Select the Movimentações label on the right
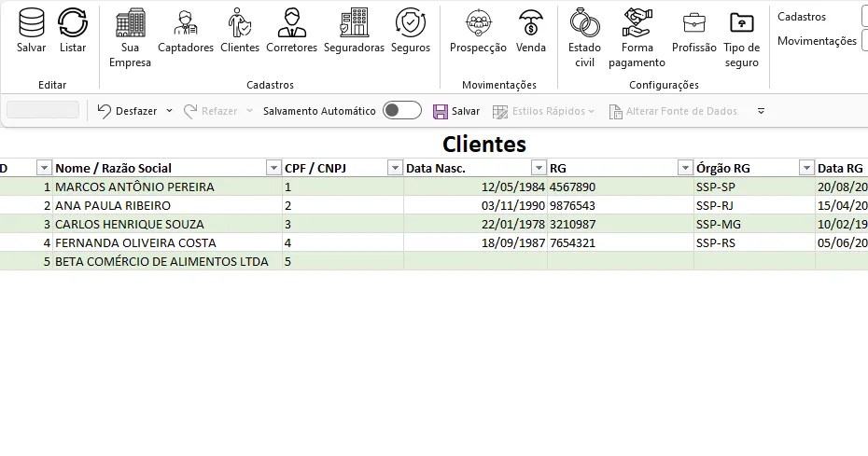Image resolution: width=868 pixels, height=456 pixels. [x=817, y=41]
